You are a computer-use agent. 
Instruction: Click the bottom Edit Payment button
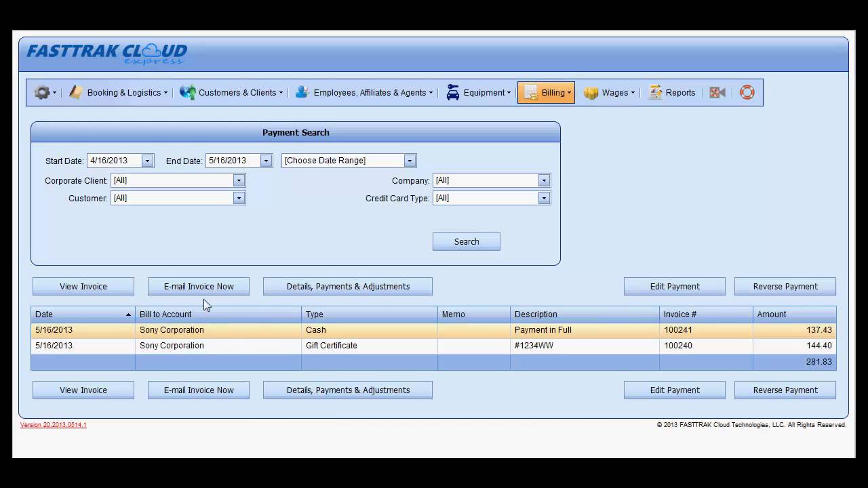coord(675,390)
